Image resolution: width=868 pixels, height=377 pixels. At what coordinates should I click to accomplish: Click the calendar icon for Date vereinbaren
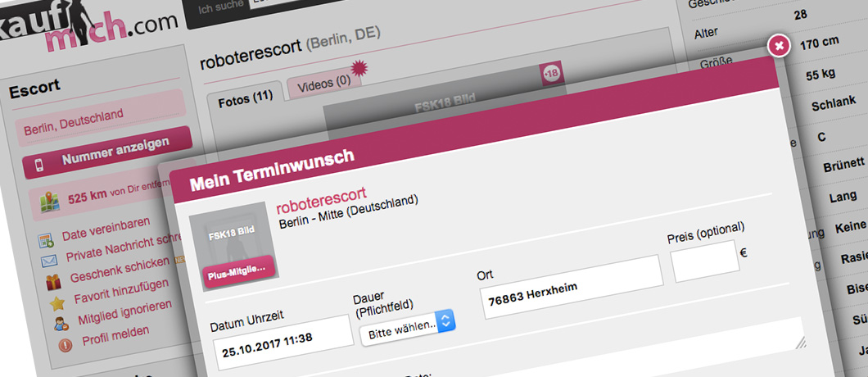coord(45,240)
